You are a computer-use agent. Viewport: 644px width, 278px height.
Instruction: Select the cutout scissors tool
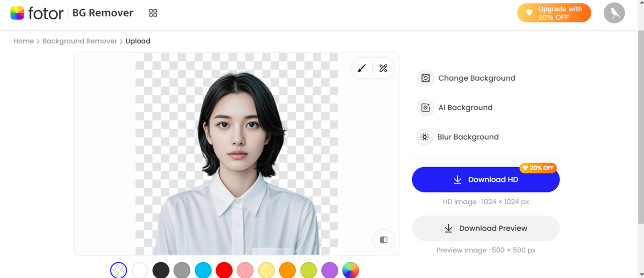pos(383,68)
